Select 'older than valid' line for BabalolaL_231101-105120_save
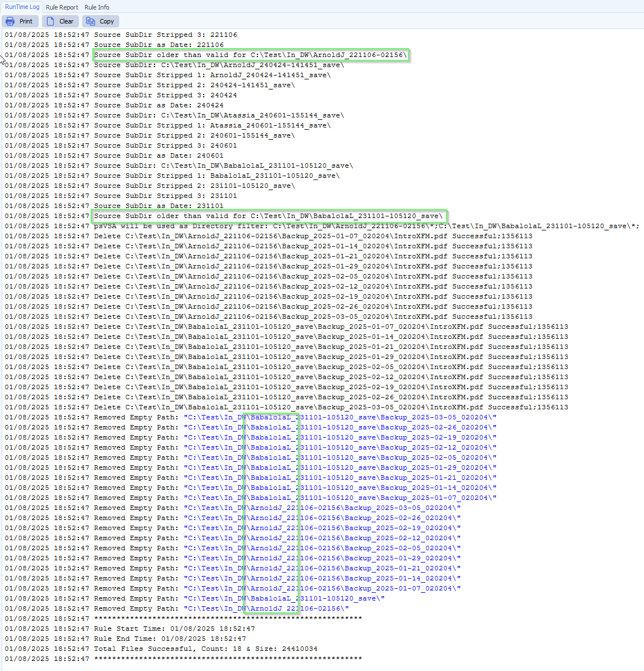644x671 pixels. click(x=224, y=216)
